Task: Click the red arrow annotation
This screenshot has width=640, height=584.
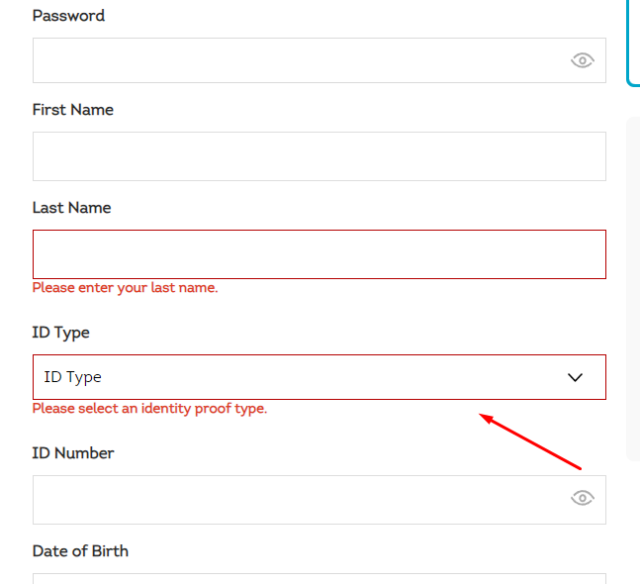Action: pyautogui.click(x=530, y=442)
